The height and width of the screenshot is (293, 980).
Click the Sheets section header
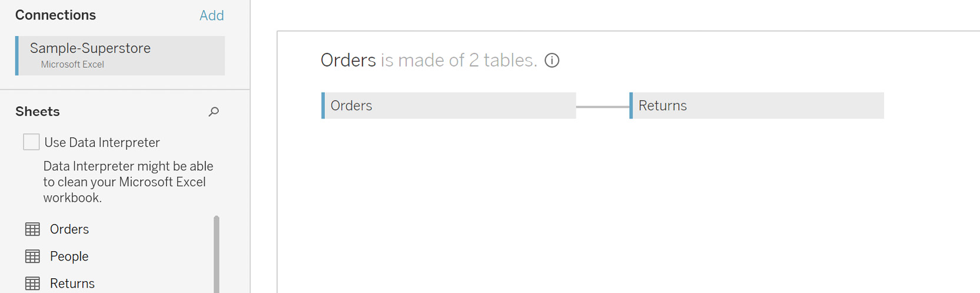(x=38, y=111)
